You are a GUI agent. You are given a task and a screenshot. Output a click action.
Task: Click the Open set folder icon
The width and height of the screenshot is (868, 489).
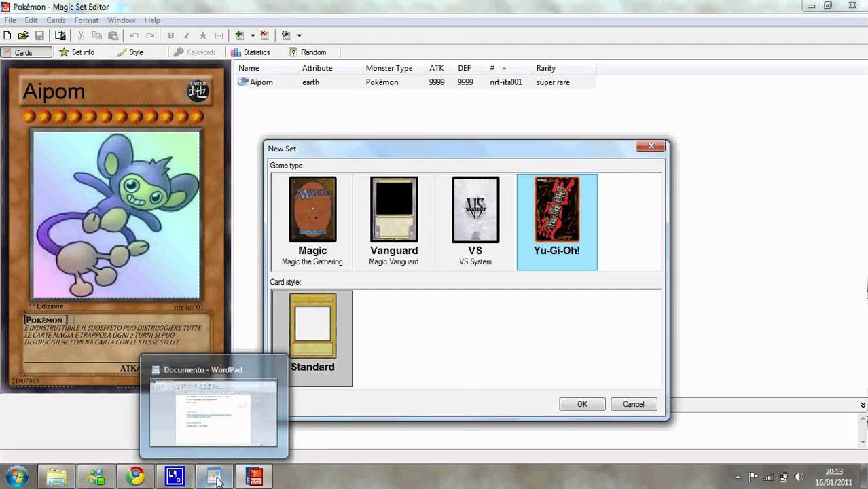[23, 35]
